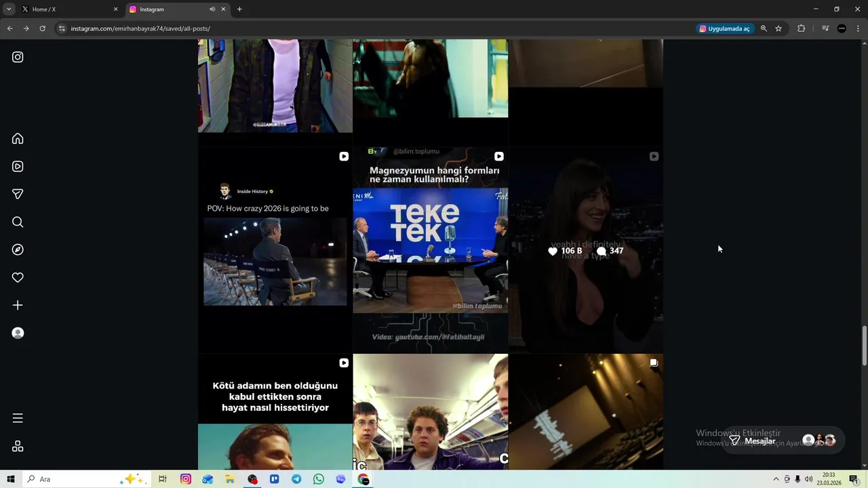Open Outlook from the taskbar
The width and height of the screenshot is (868, 488).
pos(208,479)
